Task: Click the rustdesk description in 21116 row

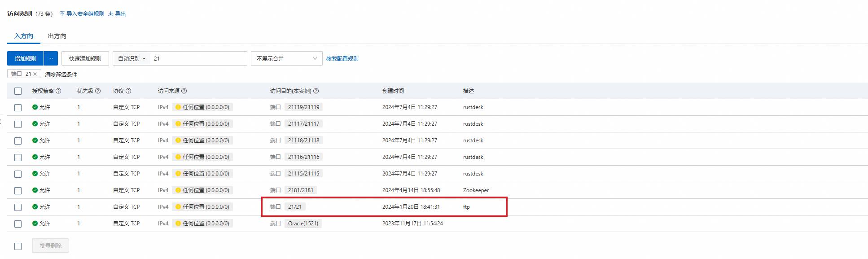Action: click(473, 157)
